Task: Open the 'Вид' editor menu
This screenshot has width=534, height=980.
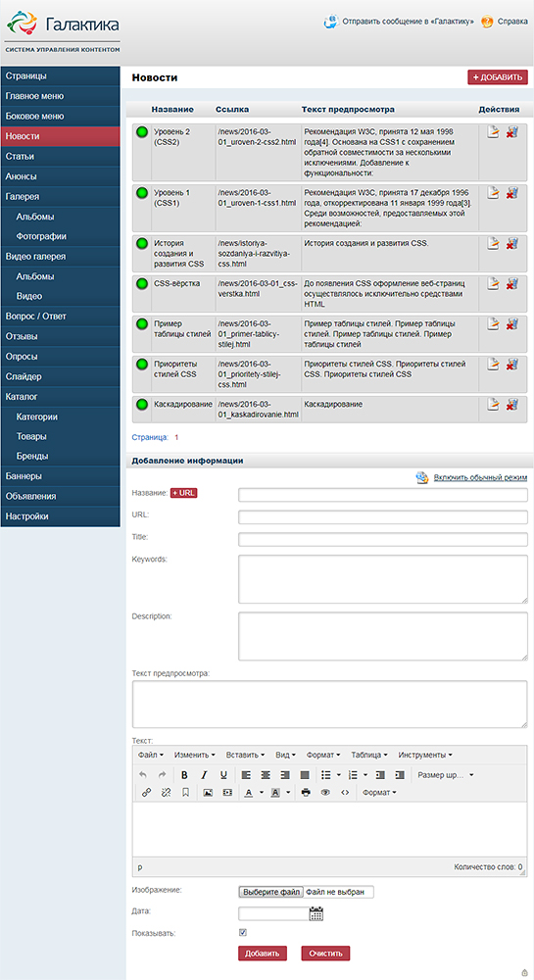Action: (x=287, y=755)
